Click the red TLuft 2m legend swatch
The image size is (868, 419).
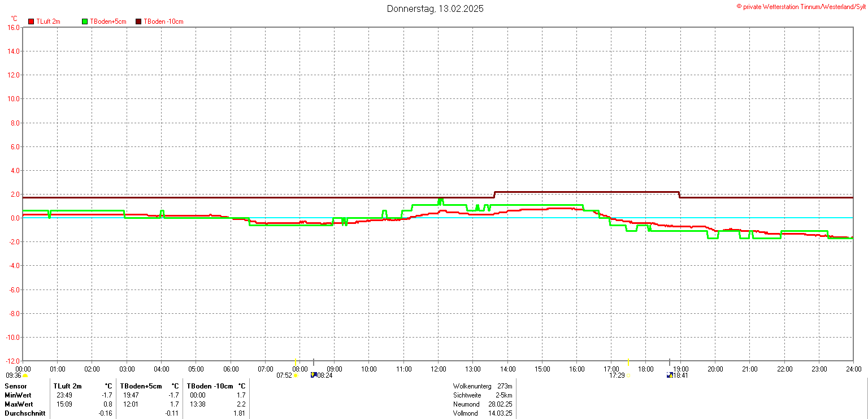(31, 21)
